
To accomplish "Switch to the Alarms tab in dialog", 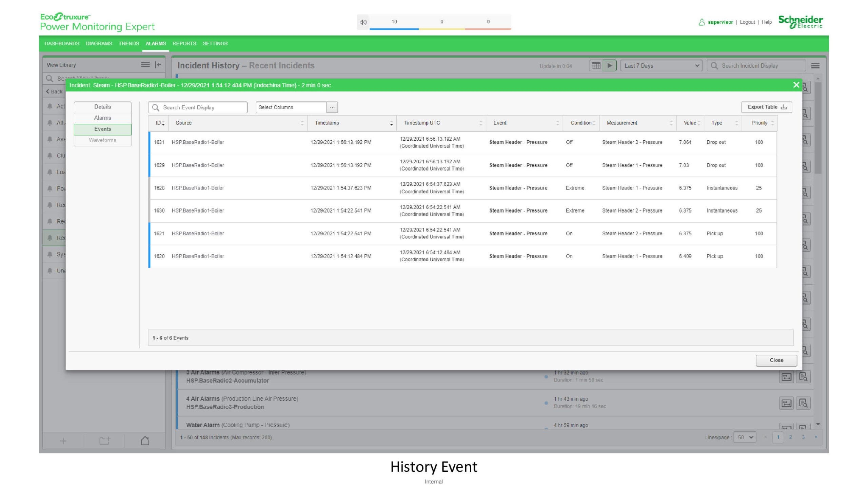I will (x=102, y=118).
